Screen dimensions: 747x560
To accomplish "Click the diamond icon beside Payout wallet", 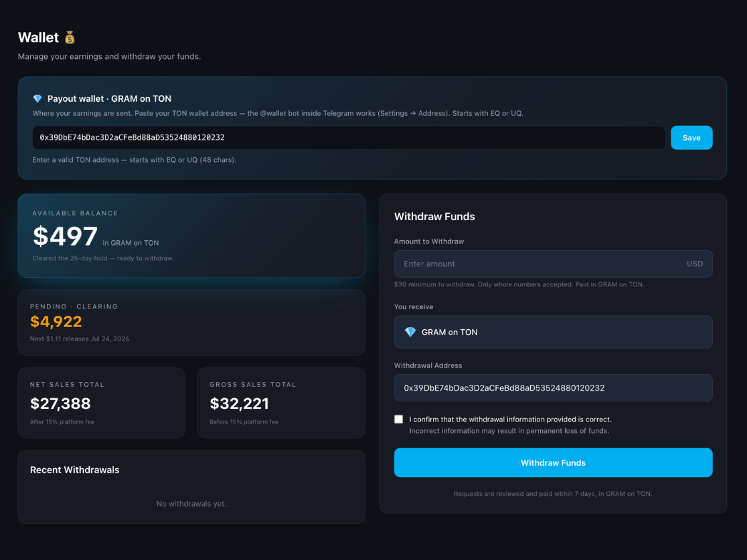I will click(x=37, y=98).
